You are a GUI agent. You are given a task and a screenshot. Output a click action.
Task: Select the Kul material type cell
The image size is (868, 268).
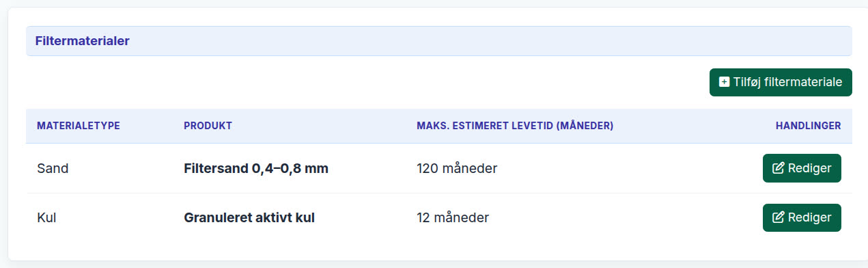[46, 218]
